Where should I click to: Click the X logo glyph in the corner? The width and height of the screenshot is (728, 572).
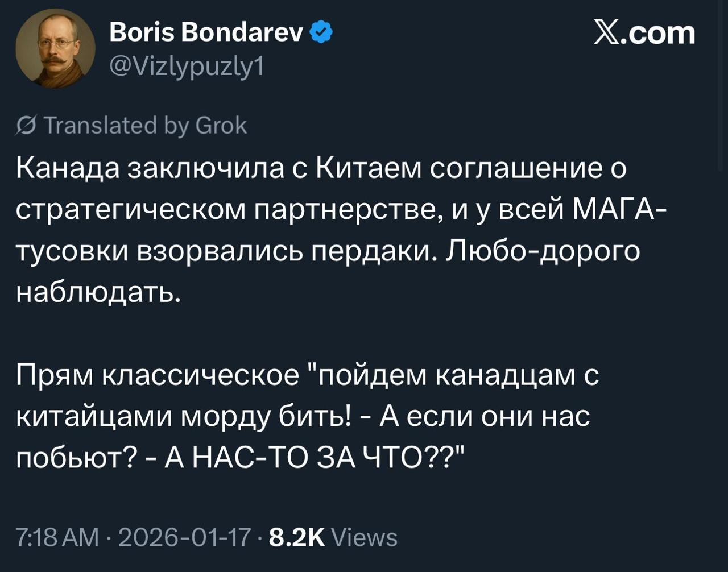point(610,33)
